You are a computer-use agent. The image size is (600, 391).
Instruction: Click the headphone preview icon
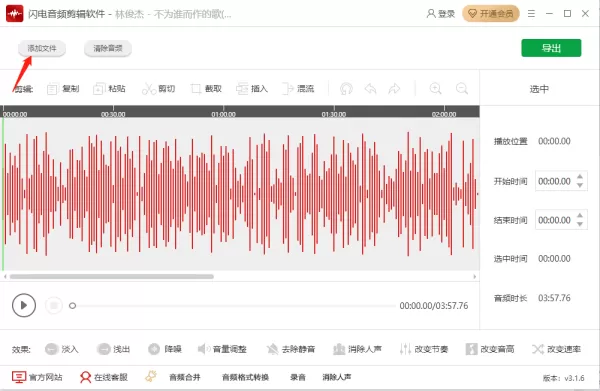coord(346,89)
